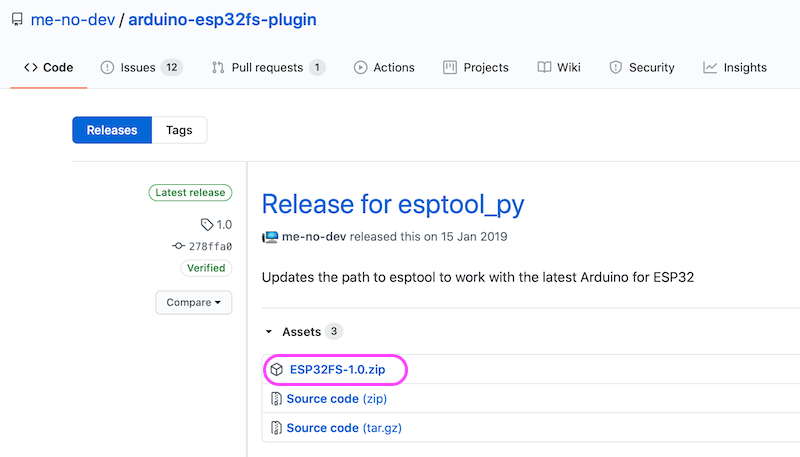The height and width of the screenshot is (457, 800).
Task: Open the Pull requests tab
Action: [x=268, y=67]
